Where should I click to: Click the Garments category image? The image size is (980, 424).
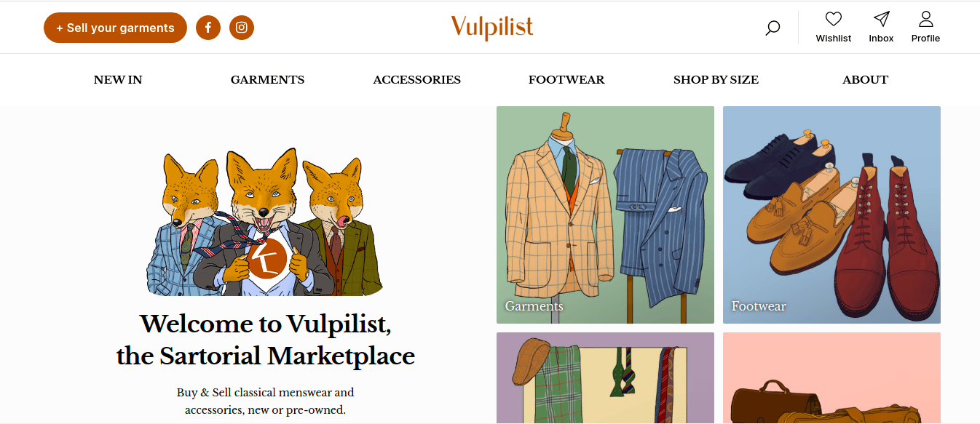(604, 215)
